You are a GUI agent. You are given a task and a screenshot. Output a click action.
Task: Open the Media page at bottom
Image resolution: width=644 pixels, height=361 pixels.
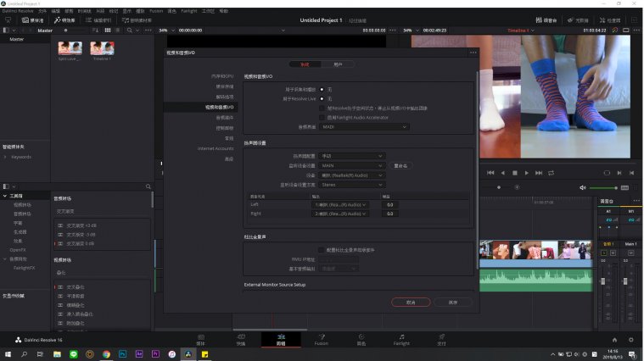[200, 340]
